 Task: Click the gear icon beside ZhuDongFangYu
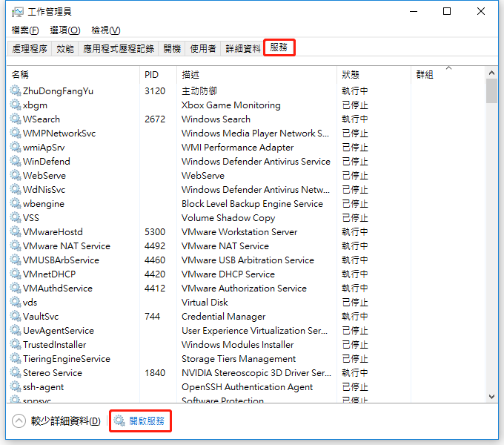16,90
